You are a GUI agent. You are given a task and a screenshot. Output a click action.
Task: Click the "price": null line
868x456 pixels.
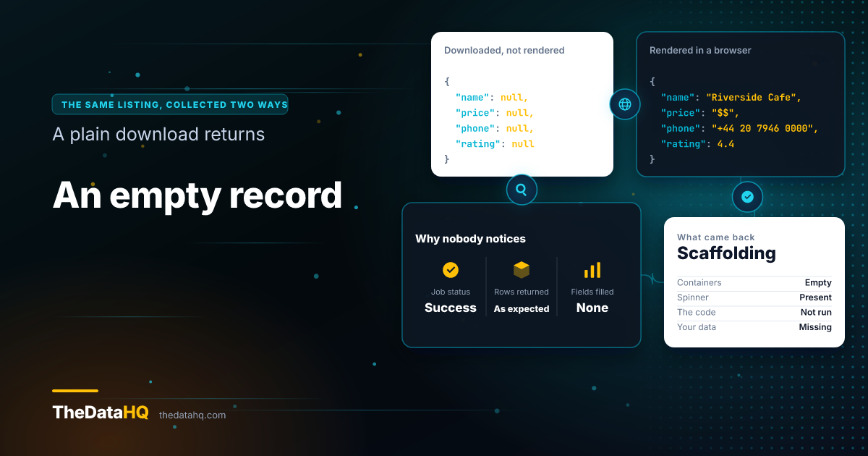[495, 113]
